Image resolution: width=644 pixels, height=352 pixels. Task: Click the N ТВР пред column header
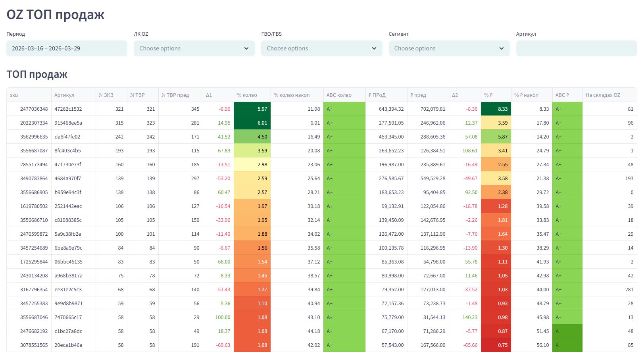(x=181, y=95)
